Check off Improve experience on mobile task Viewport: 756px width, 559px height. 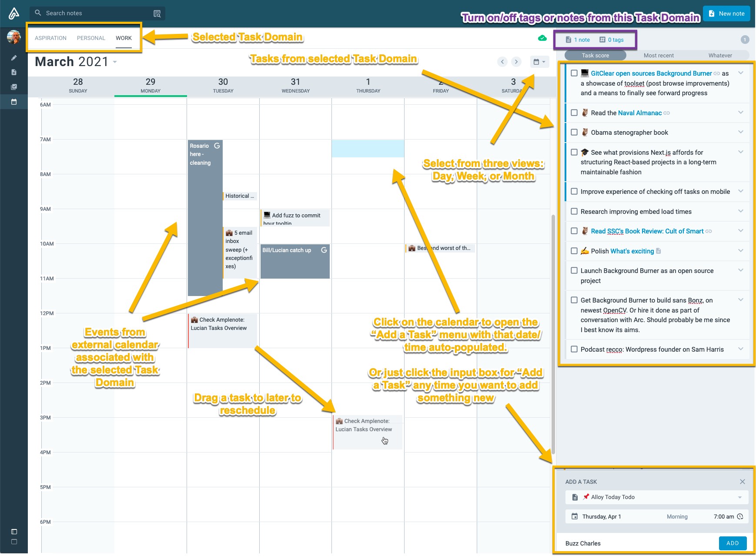click(574, 191)
